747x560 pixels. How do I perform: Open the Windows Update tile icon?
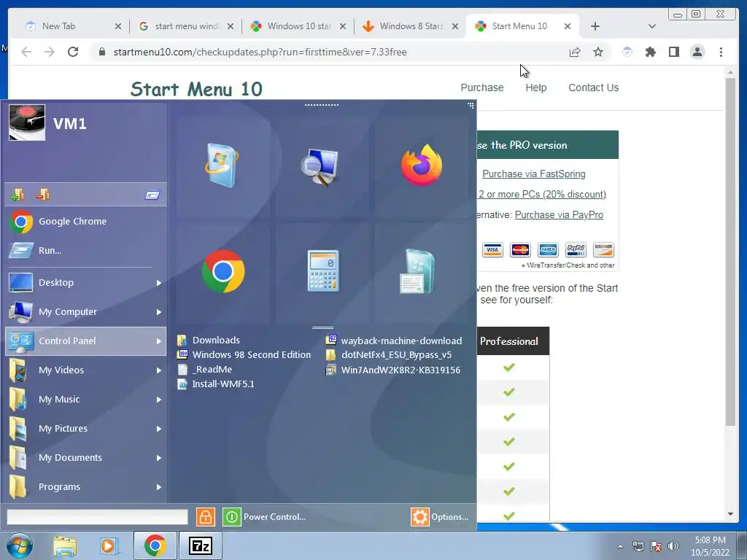coord(222,166)
